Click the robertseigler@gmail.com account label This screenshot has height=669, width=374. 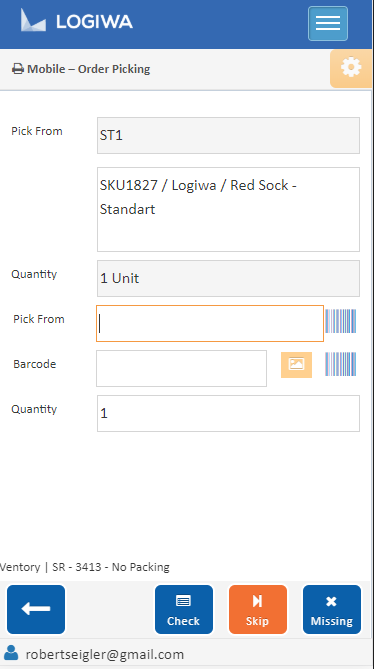click(x=105, y=654)
